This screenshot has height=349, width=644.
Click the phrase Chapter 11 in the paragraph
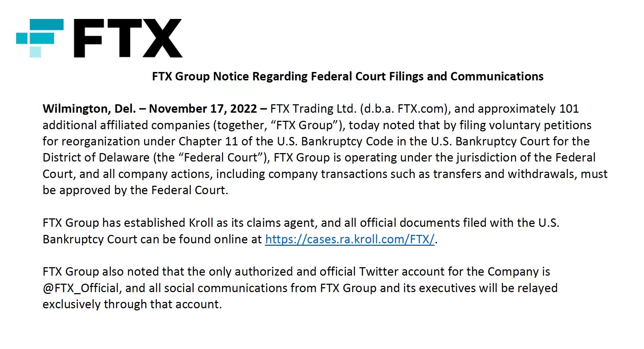[208, 141]
